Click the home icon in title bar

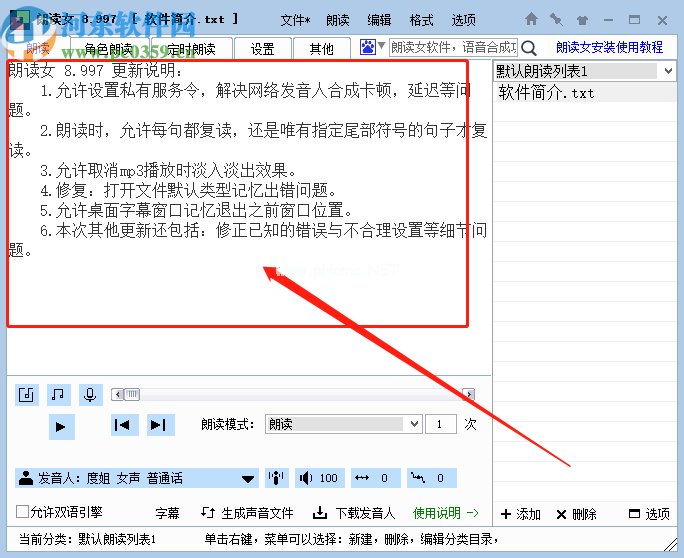531,19
